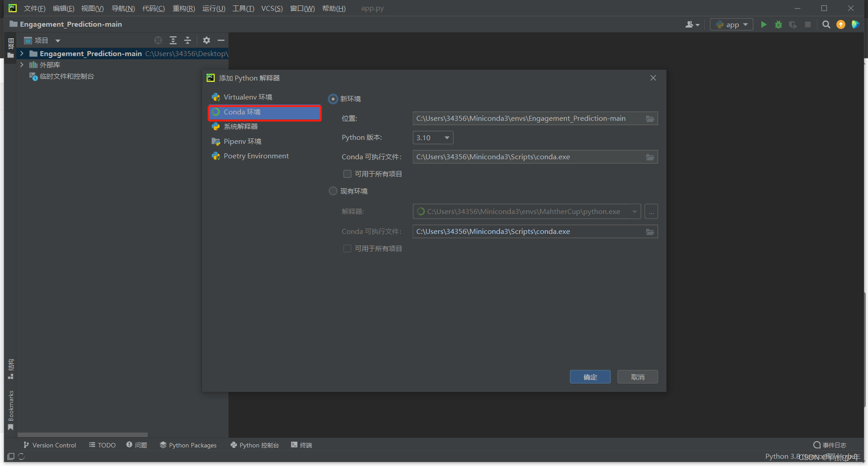This screenshot has height=466, width=868.
Task: Select the New environment radio button
Action: (333, 99)
